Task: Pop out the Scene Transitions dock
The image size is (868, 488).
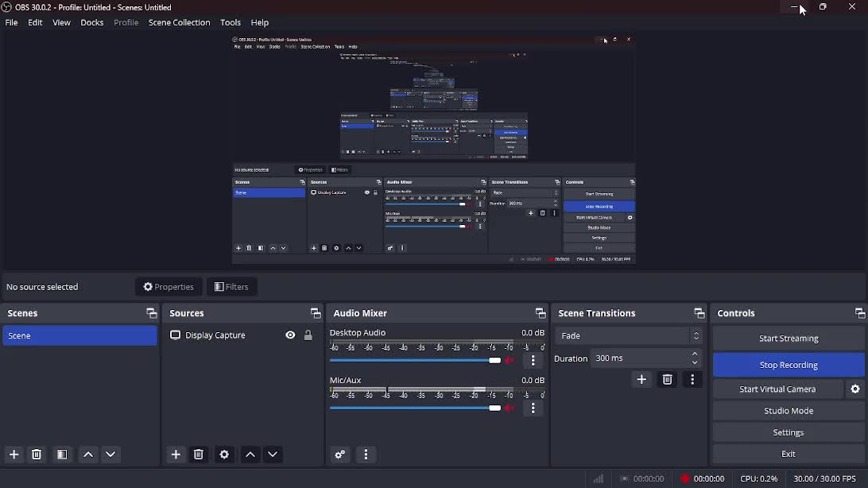Action: tap(699, 313)
